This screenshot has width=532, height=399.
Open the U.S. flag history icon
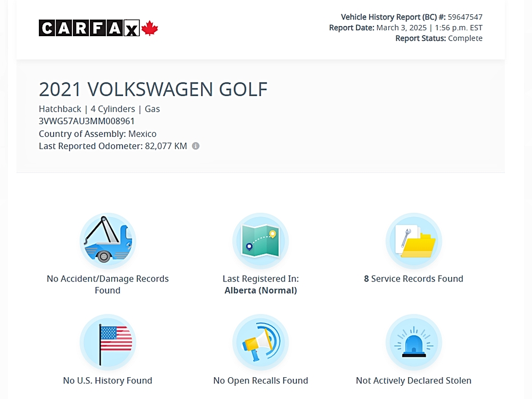tap(108, 342)
